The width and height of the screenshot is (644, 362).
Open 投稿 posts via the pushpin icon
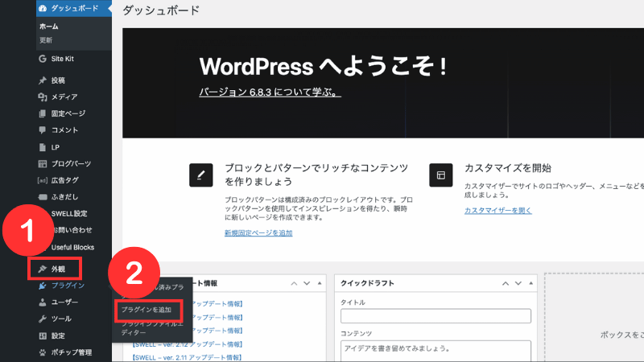pyautogui.click(x=43, y=80)
